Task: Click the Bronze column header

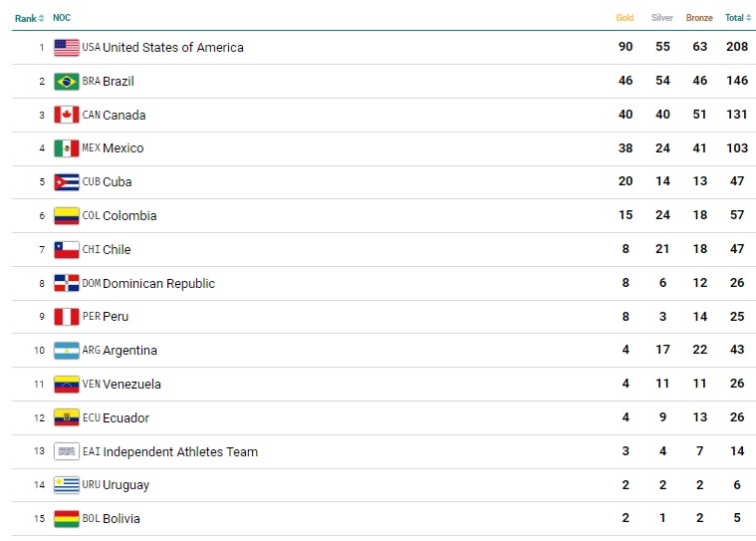Action: 699,18
